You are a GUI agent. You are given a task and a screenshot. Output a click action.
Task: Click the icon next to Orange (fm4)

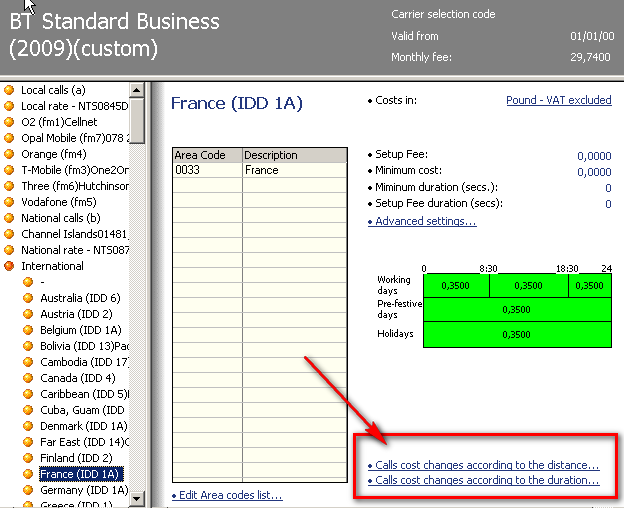(x=10, y=154)
